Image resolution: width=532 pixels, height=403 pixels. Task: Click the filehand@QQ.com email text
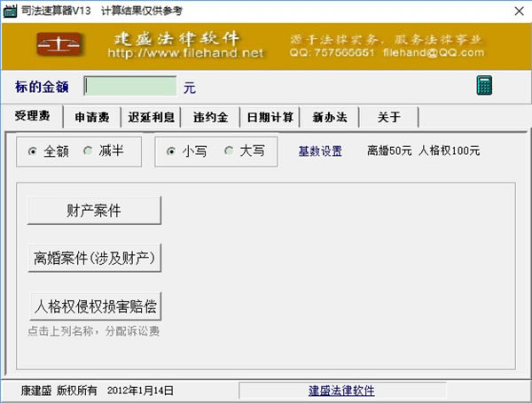tap(434, 52)
